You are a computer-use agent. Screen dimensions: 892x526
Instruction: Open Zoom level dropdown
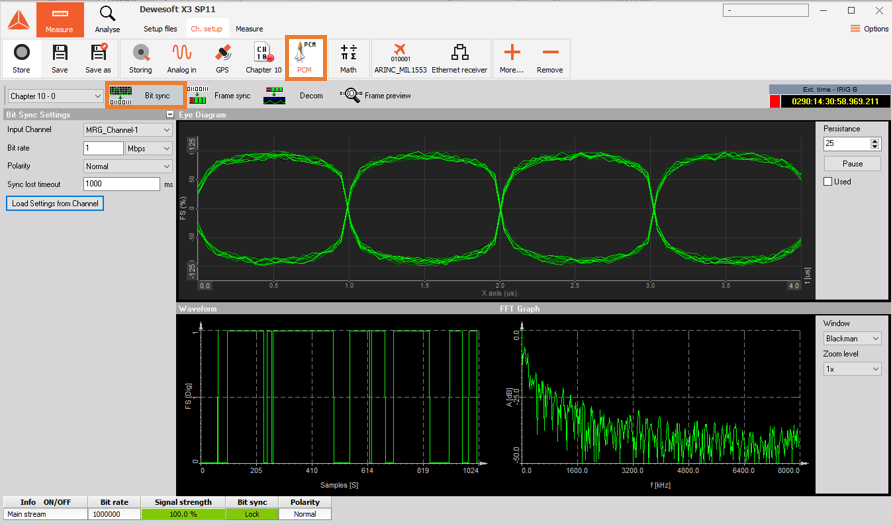coord(852,369)
